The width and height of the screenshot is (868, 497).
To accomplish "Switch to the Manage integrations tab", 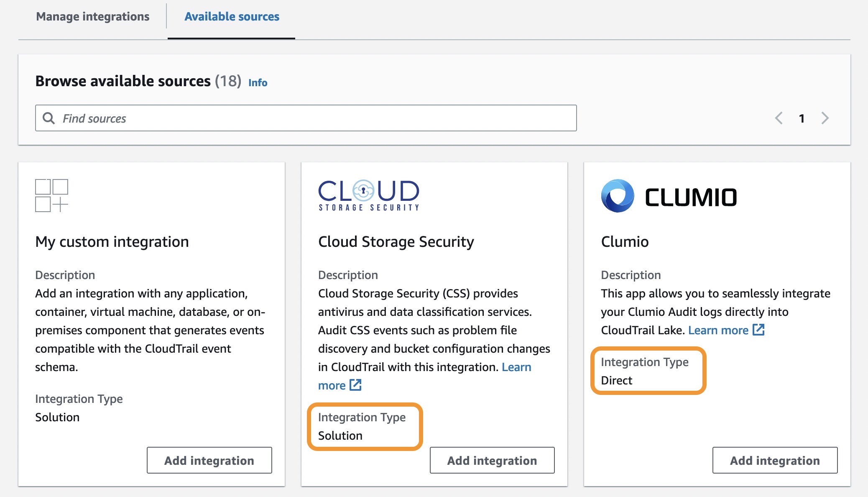I will click(92, 17).
